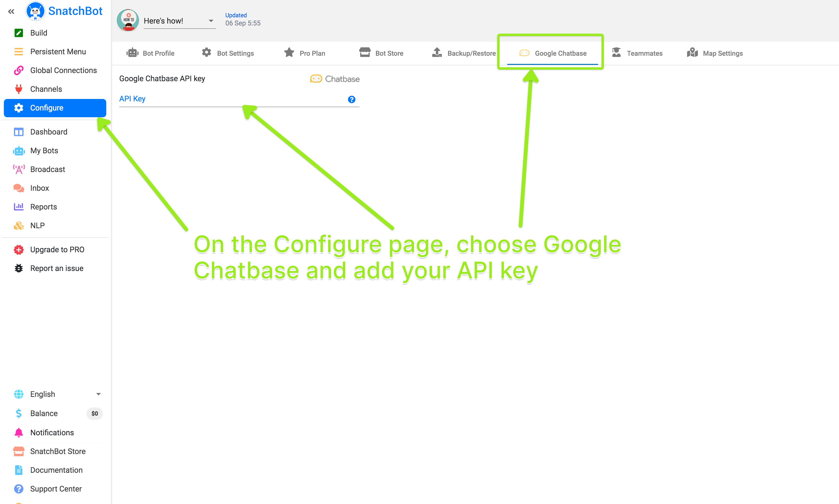Viewport: 839px width, 504px height.
Task: Open the Backup/Restore tab
Action: tap(464, 53)
